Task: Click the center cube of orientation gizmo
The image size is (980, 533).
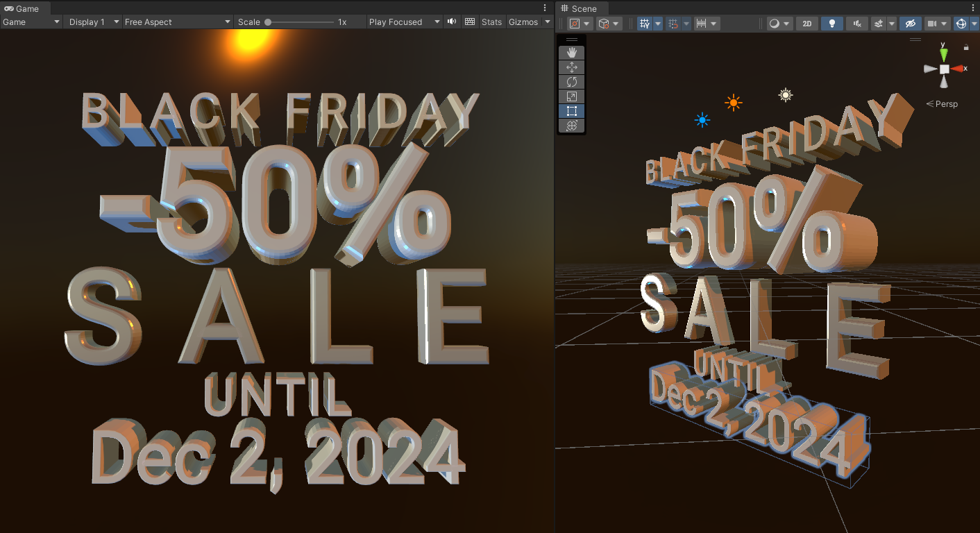Action: tap(944, 69)
